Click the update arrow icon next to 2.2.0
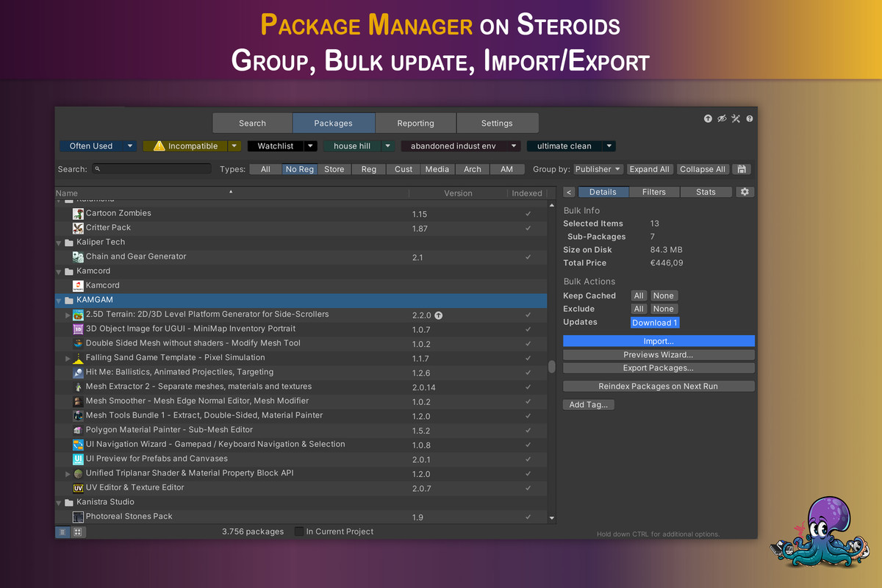This screenshot has height=588, width=882. click(x=439, y=315)
